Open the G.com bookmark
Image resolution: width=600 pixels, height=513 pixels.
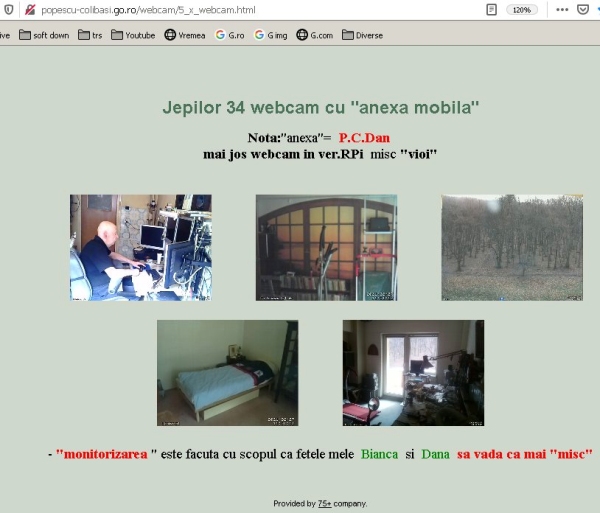point(314,35)
